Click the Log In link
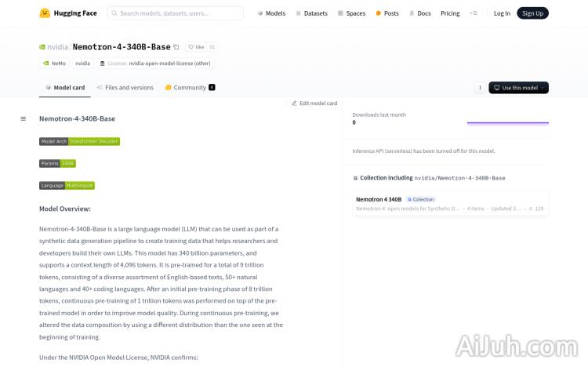This screenshot has width=588, height=367. click(x=502, y=13)
